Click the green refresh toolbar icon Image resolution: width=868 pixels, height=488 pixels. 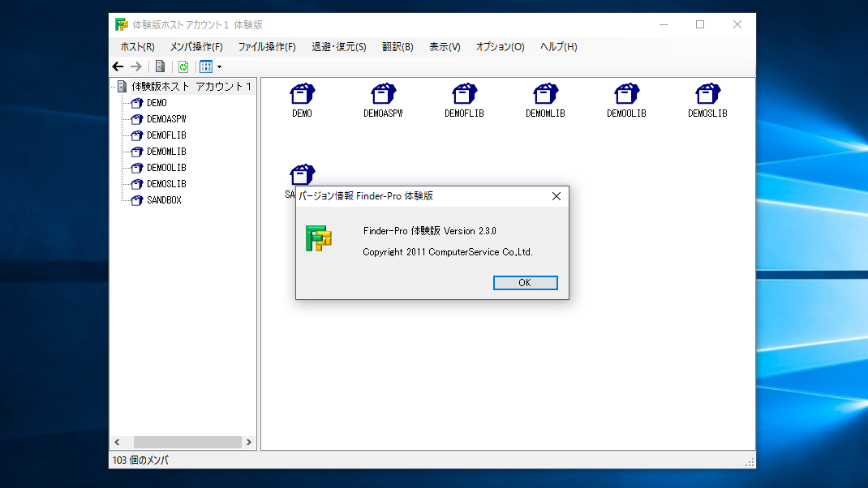183,67
